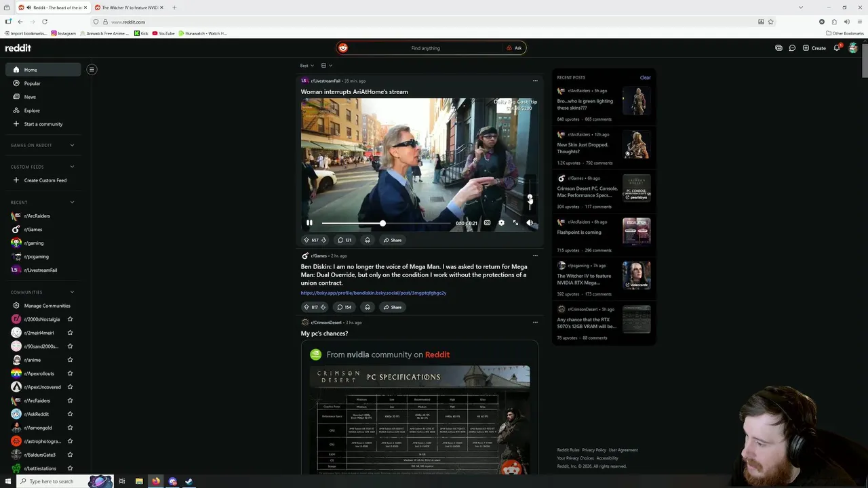This screenshot has width=868, height=488.
Task: Open r/ArcRaiders in the Recent list
Action: pyautogui.click(x=43, y=216)
